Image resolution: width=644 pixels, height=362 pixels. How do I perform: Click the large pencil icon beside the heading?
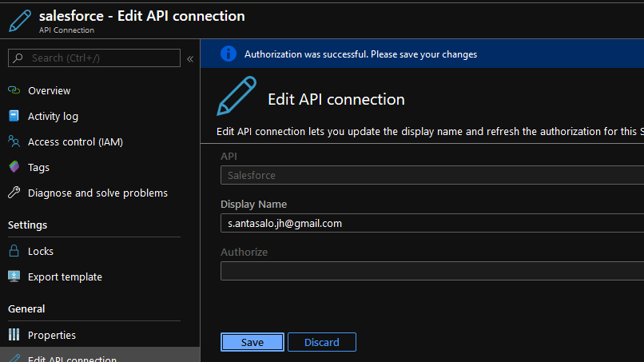237,97
